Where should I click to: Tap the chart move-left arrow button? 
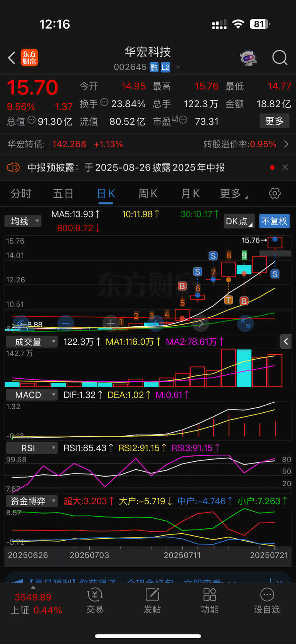pos(156,323)
